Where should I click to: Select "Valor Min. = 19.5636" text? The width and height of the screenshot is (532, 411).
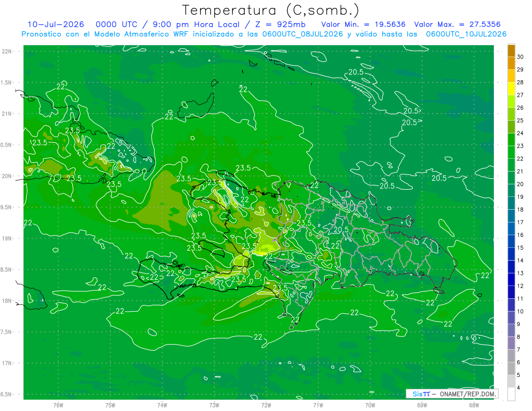364,24
